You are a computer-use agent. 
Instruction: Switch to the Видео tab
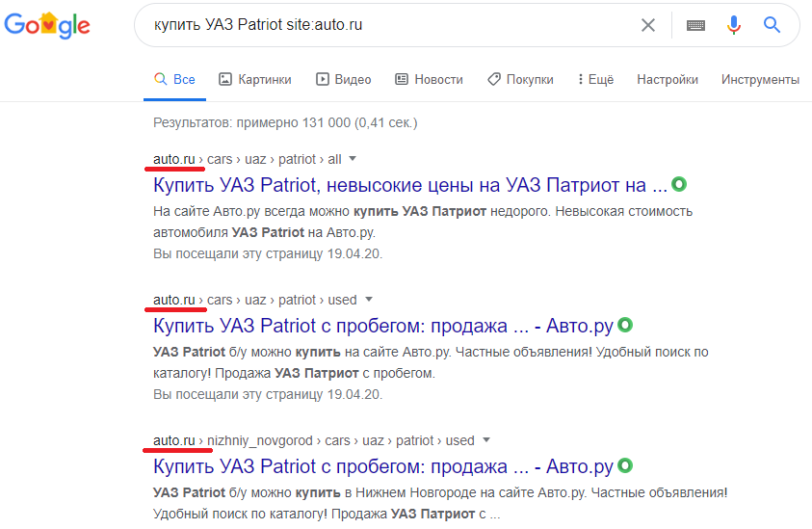click(344, 79)
